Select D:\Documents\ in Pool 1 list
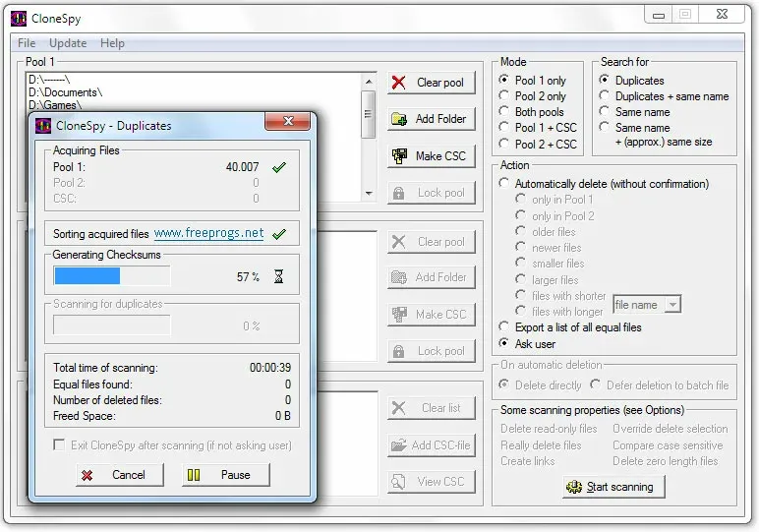This screenshot has height=532, width=759. [x=65, y=92]
